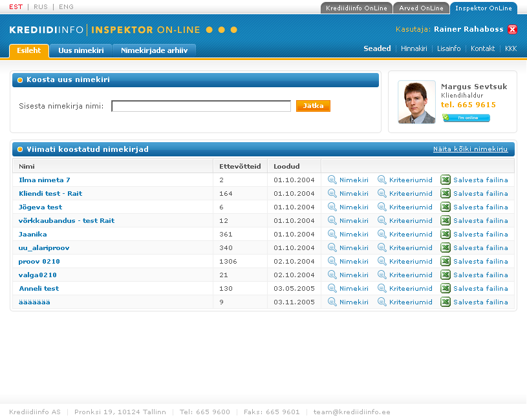
Task: Click the Excel icon in the proov 0210 row
Action: tap(446, 261)
